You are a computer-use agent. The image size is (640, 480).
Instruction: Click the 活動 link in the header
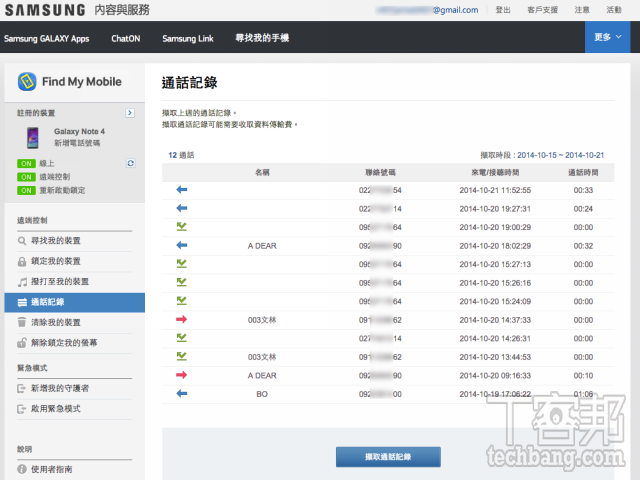pos(614,10)
